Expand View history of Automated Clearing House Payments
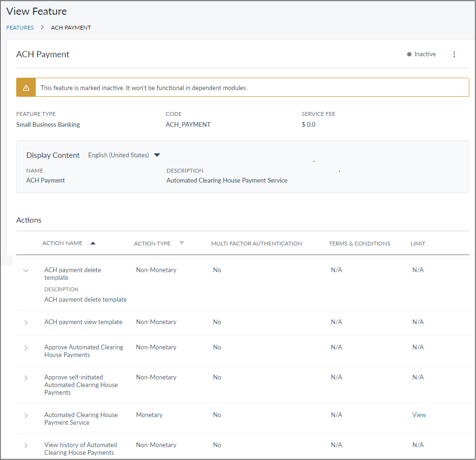Screen dimensions: 476x460 (x=26, y=446)
